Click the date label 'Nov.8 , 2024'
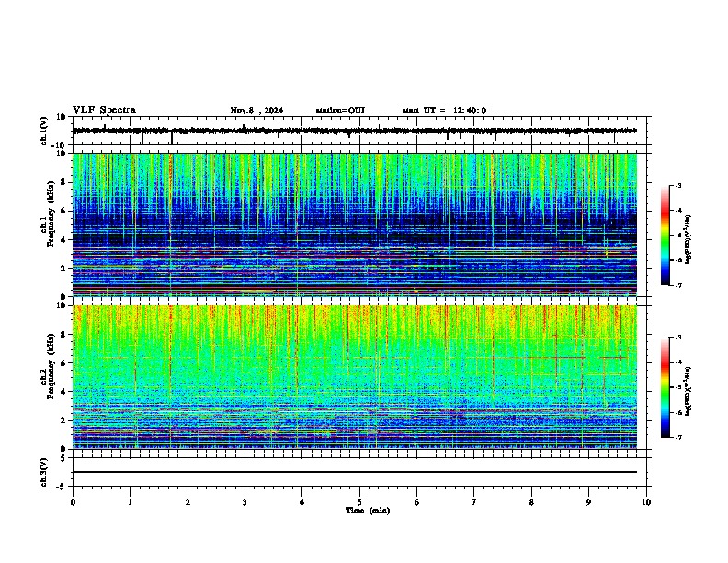This screenshot has height=563, width=728. pos(256,110)
